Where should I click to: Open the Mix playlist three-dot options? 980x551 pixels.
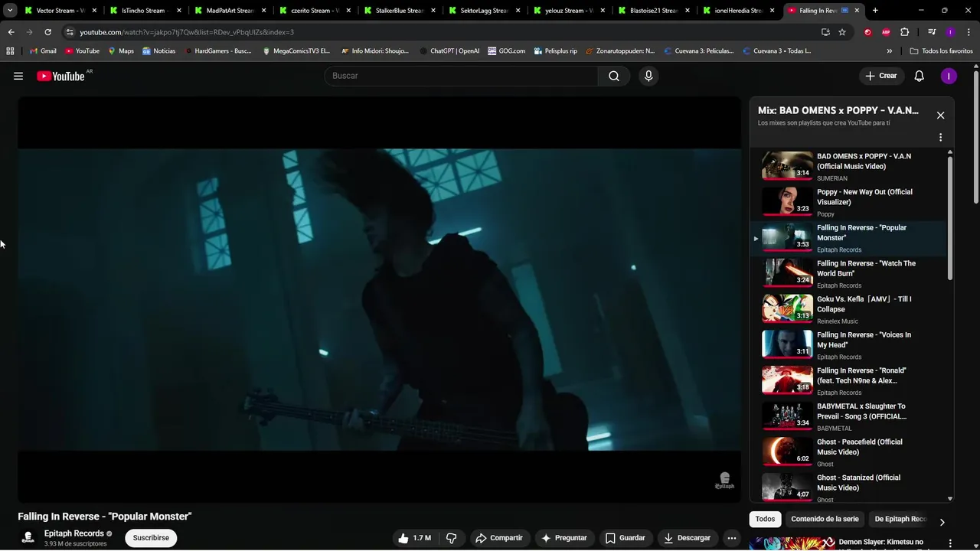pyautogui.click(x=940, y=138)
